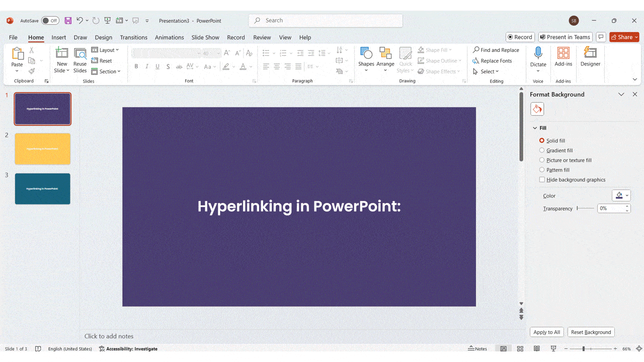
Task: Open Reading View from status bar
Action: 537,348
